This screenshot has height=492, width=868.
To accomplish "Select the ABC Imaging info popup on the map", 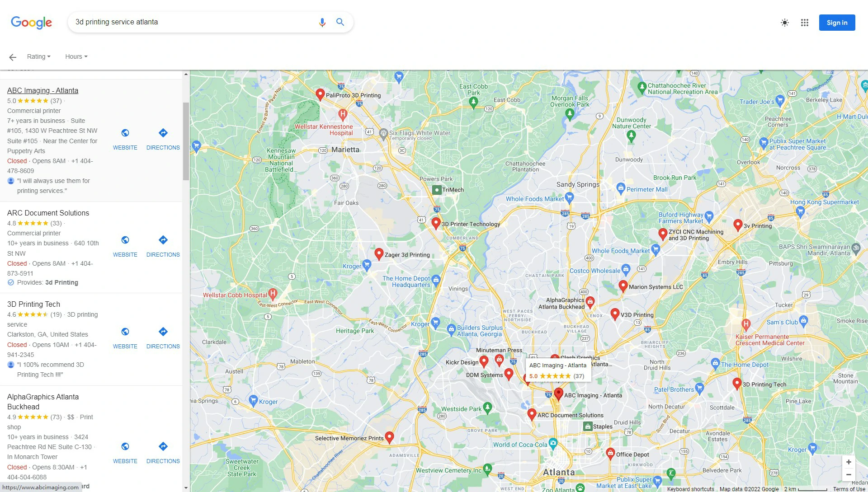I will click(557, 370).
